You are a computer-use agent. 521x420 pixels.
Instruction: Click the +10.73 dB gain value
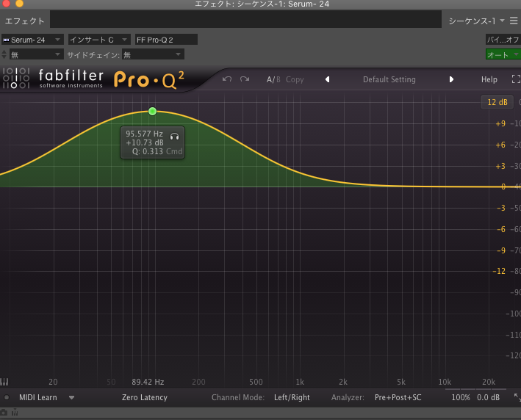145,142
